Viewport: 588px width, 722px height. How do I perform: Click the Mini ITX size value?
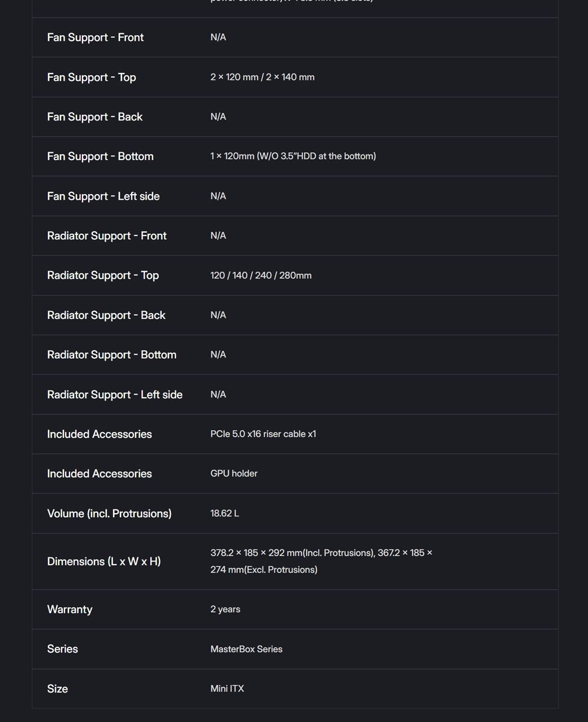click(227, 689)
